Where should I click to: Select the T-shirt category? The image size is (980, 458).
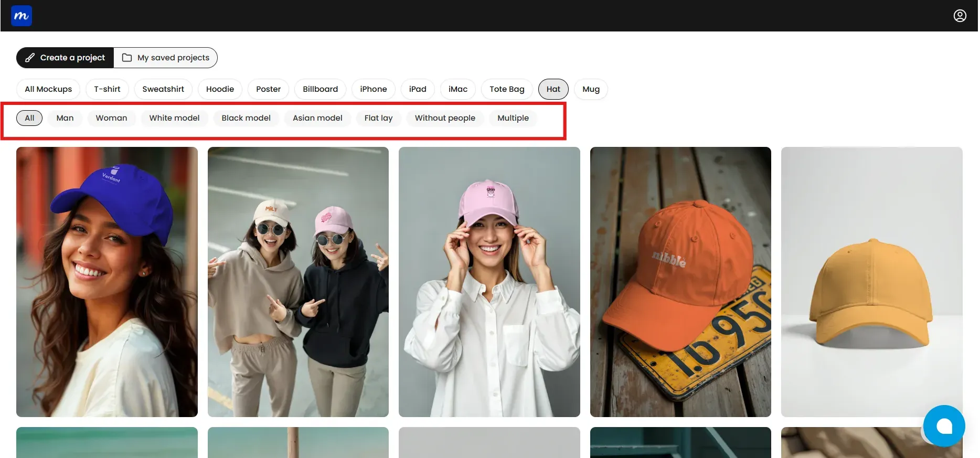pyautogui.click(x=107, y=89)
